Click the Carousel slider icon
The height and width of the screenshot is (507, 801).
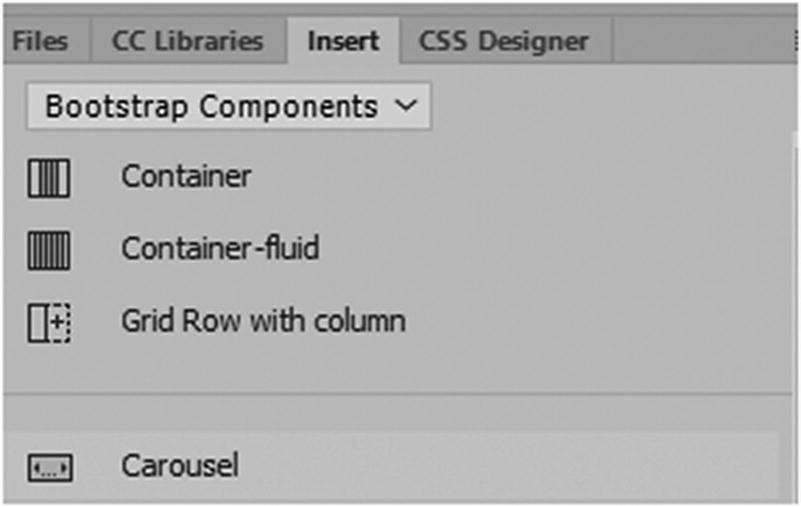click(49, 467)
